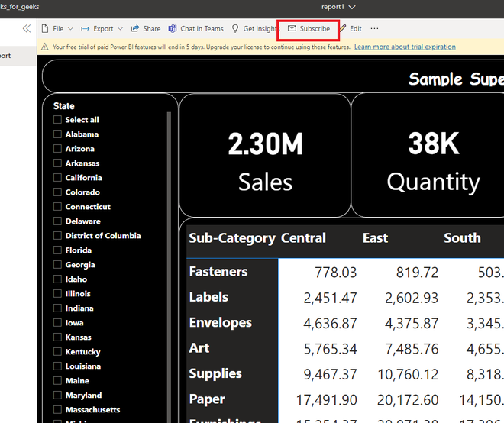Image resolution: width=504 pixels, height=423 pixels.
Task: Enable the Florida checkbox in State slicer
Action: pos(57,250)
